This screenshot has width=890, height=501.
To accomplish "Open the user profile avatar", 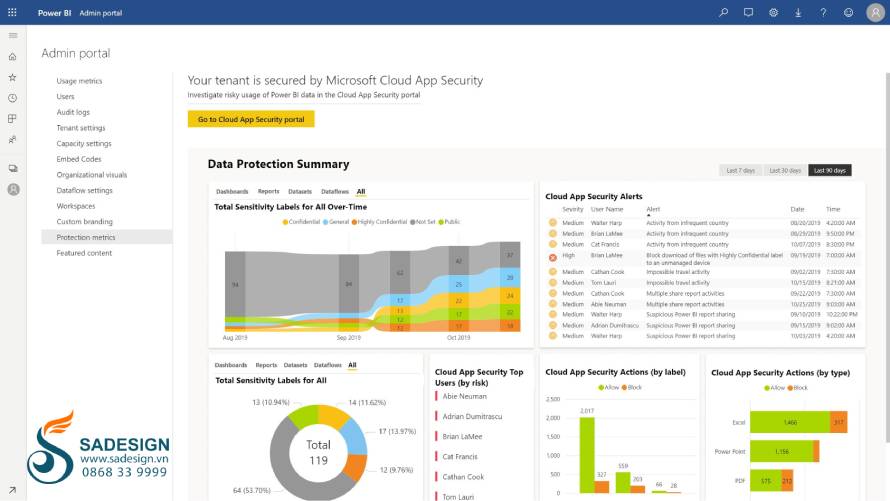I will 875,12.
